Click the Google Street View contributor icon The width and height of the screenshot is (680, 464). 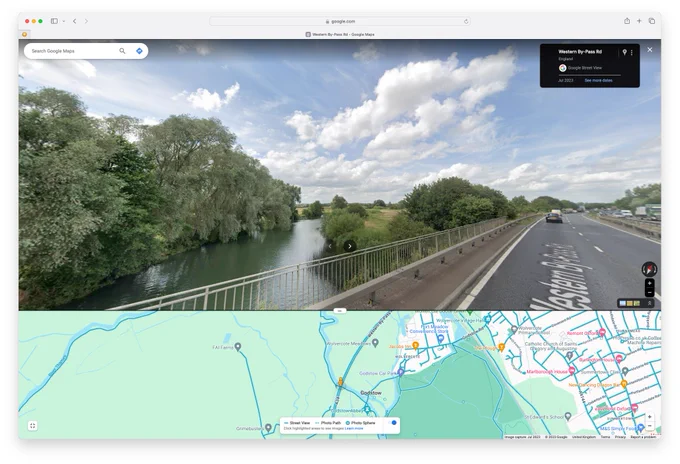point(562,68)
